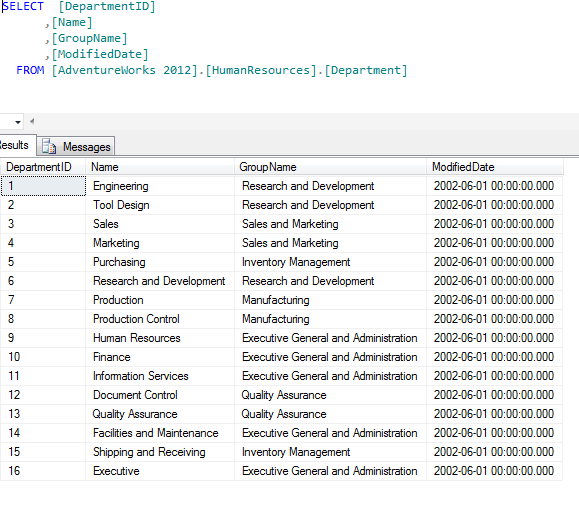Click the Messages tab page icon
579x506 pixels.
[x=48, y=146]
